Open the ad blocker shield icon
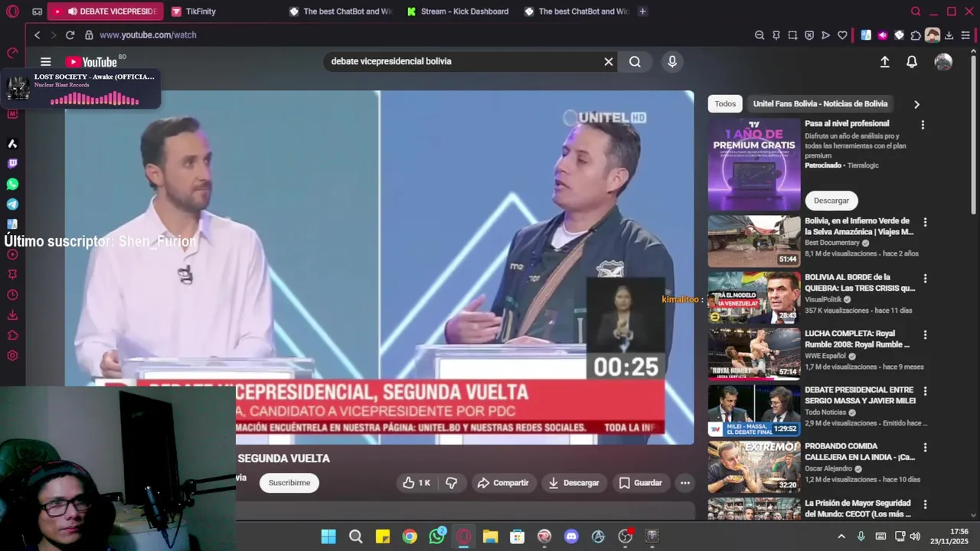Screen dimensions: 980x551 coord(809,35)
